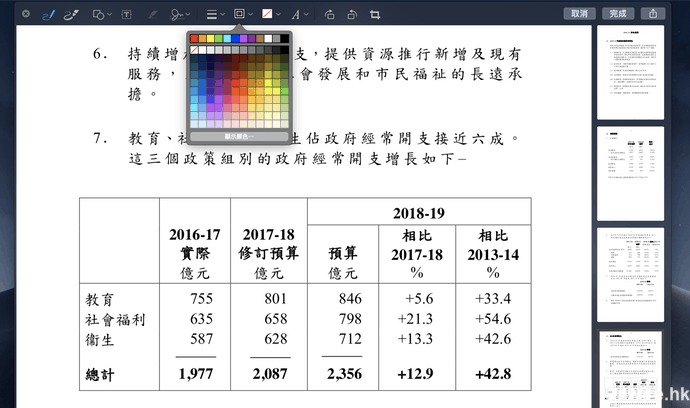Pick the green preset color swatch
This screenshot has width=690, height=408.
[219, 39]
